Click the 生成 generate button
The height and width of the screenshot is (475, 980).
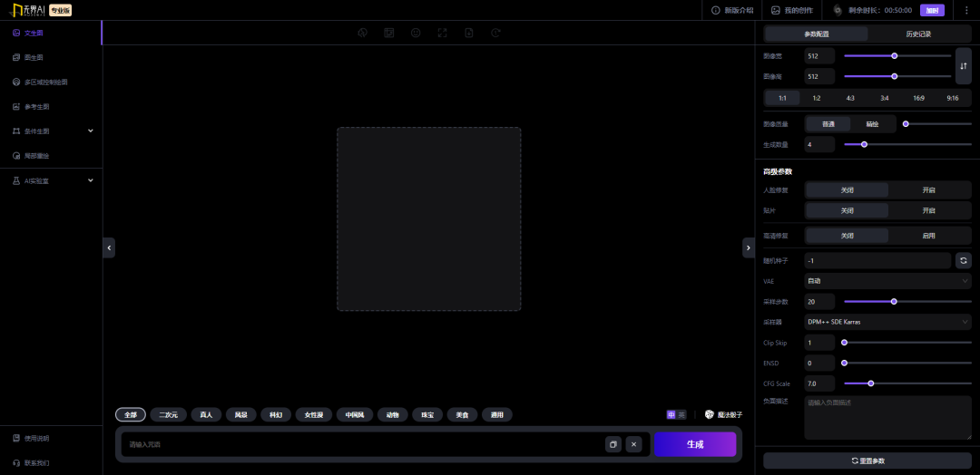point(695,444)
